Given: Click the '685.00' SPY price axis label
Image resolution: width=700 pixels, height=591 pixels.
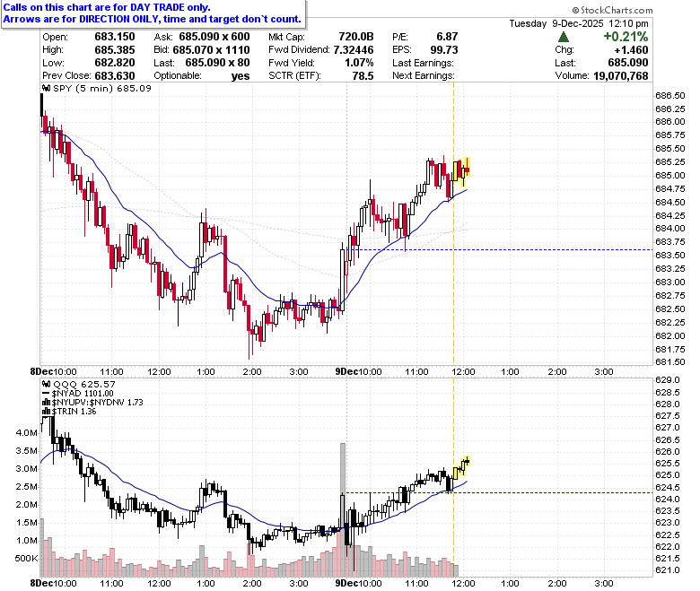Looking at the screenshot, I should (x=670, y=175).
